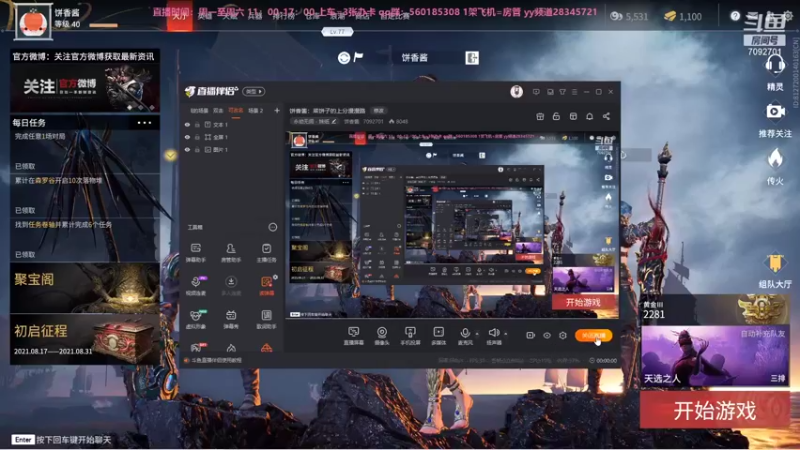Click the help question mark icon in game header
This screenshot has width=800, height=450.
[735, 16]
